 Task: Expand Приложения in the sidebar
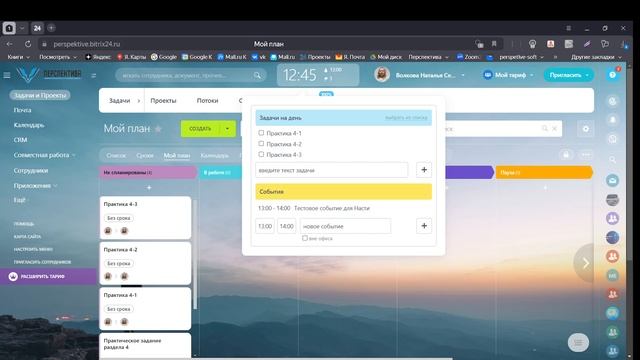coord(55,186)
